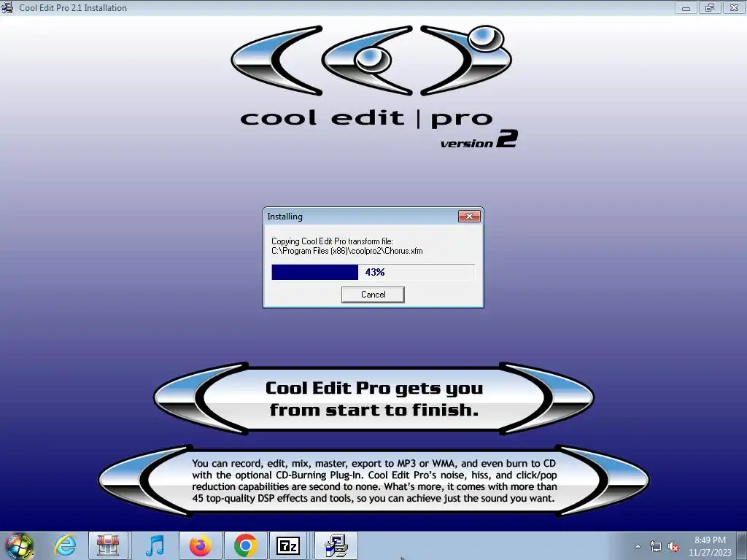Open the clock showing 8:49 PM
747x560 pixels.
tap(710, 546)
